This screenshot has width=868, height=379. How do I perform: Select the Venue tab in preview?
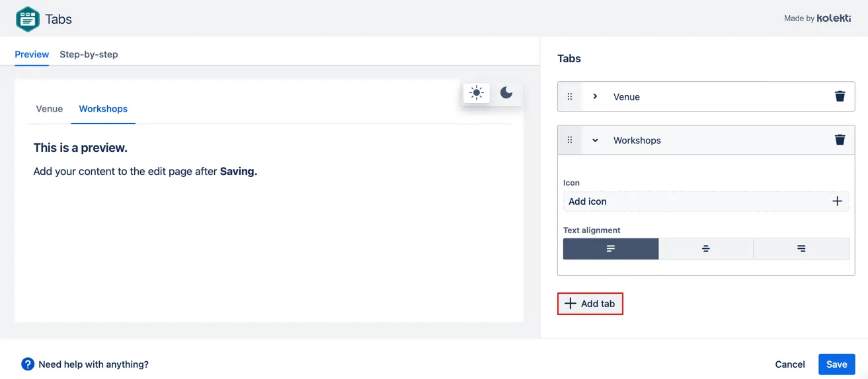[x=50, y=109]
